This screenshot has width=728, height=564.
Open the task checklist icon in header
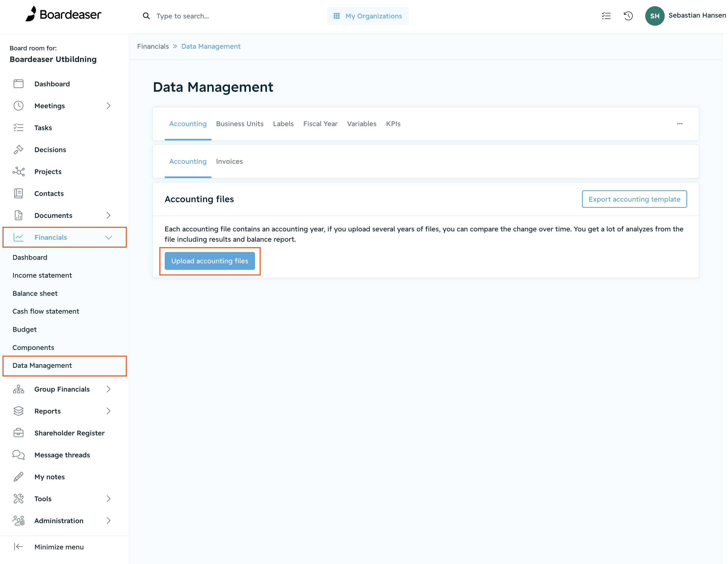pos(606,16)
